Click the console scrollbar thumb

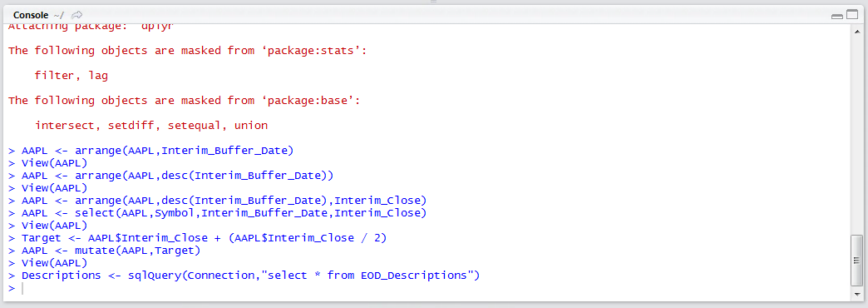tap(856, 261)
